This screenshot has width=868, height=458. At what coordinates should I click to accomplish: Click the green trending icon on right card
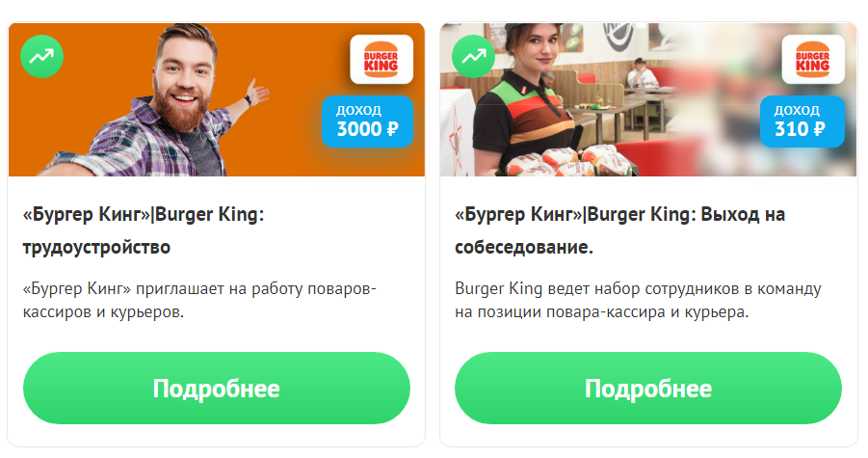click(473, 56)
